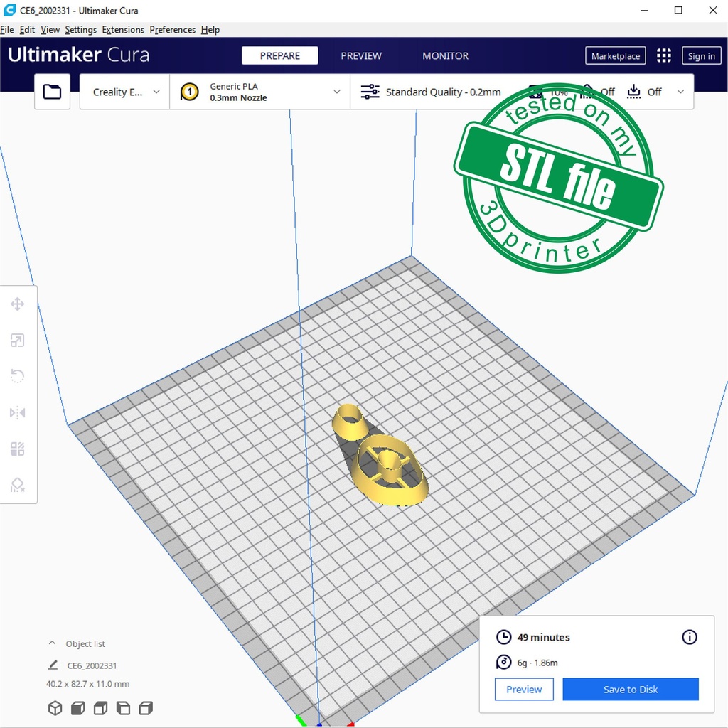Show print info details icon
The height and width of the screenshot is (728, 728).
pyautogui.click(x=689, y=637)
